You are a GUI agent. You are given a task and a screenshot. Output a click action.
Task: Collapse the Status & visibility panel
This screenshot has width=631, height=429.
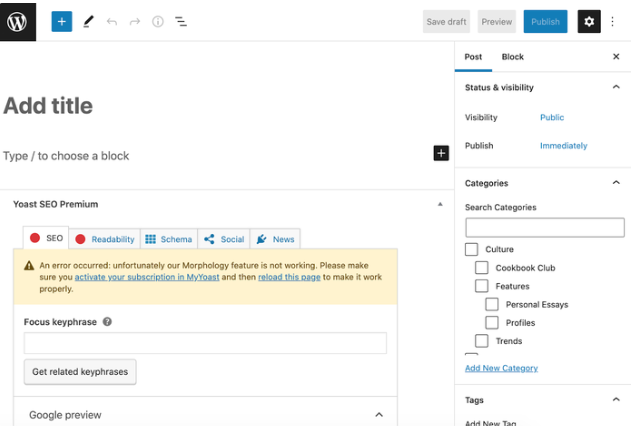click(616, 87)
